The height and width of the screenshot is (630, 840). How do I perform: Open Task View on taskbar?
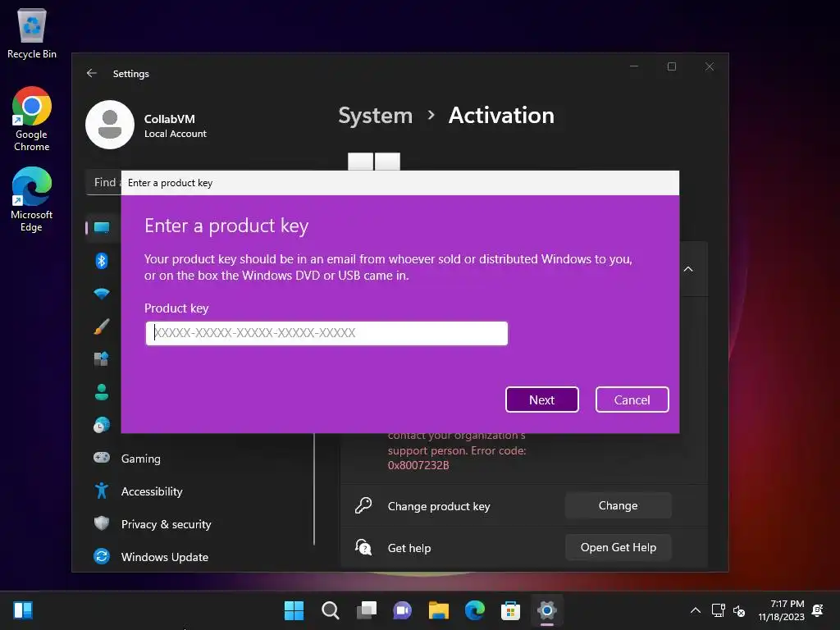[367, 610]
